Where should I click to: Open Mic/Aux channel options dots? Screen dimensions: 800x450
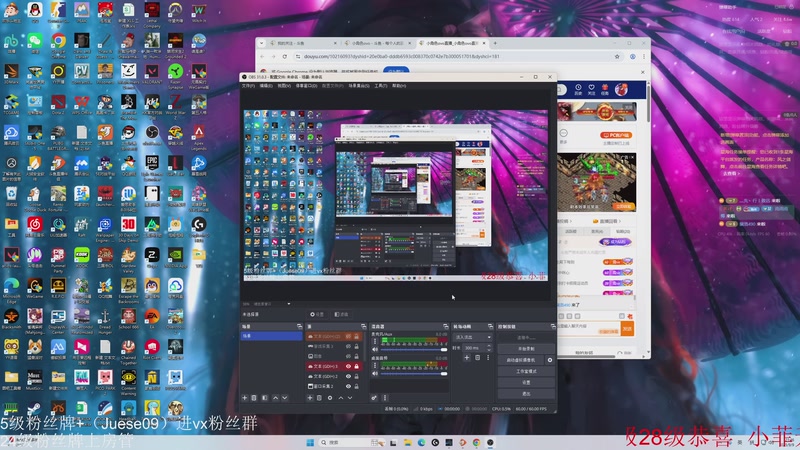pyautogui.click(x=375, y=341)
